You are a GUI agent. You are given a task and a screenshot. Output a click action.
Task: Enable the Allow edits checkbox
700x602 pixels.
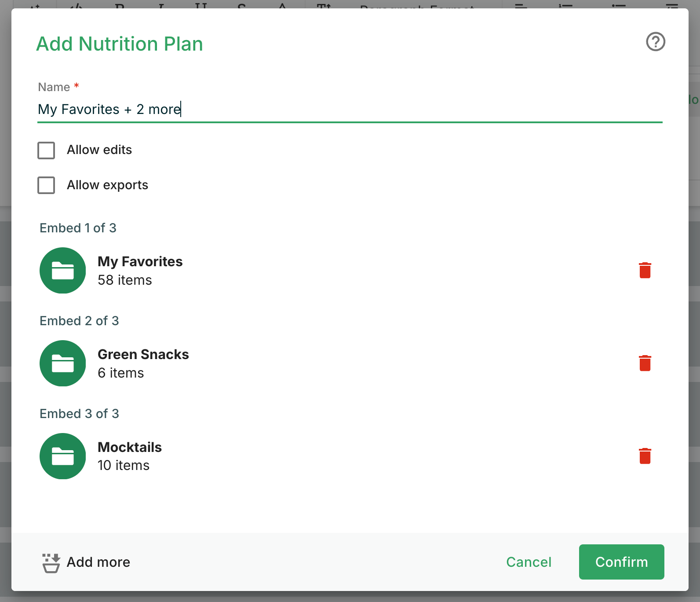pos(46,150)
